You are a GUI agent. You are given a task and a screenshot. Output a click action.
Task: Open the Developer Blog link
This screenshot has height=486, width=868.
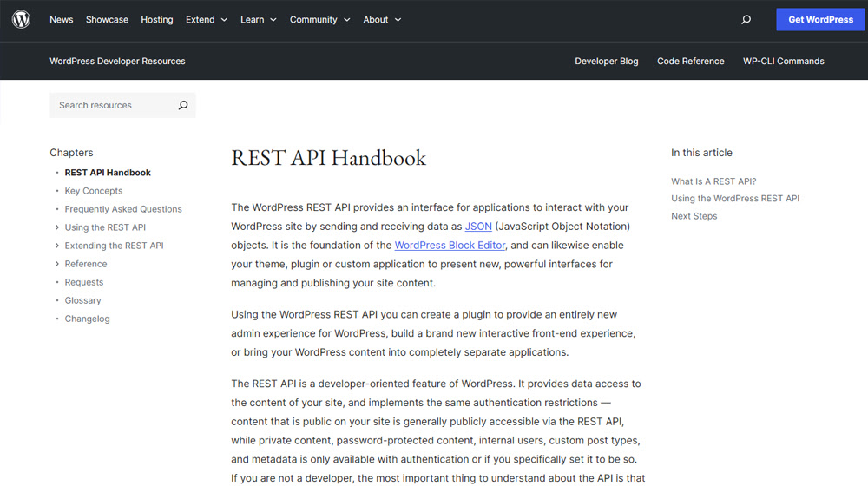(x=606, y=61)
